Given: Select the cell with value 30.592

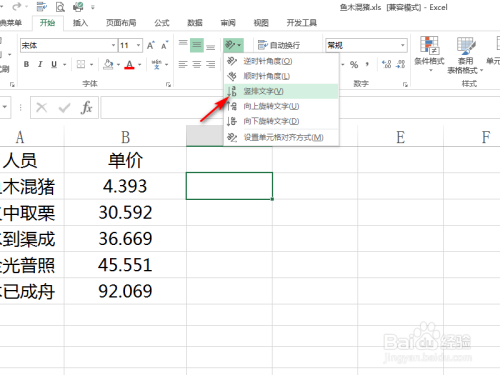Looking at the screenshot, I should tap(125, 212).
